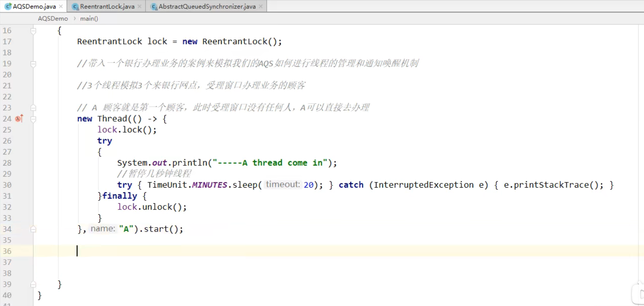Viewport: 644px width, 306px height.
Task: Collapse the code block at line 16
Action: [x=33, y=31]
